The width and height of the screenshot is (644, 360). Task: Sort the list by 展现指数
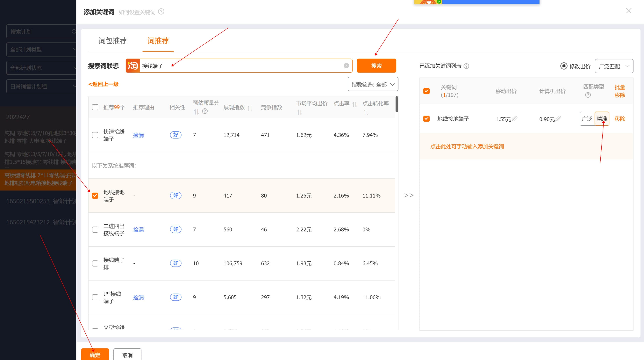250,108
